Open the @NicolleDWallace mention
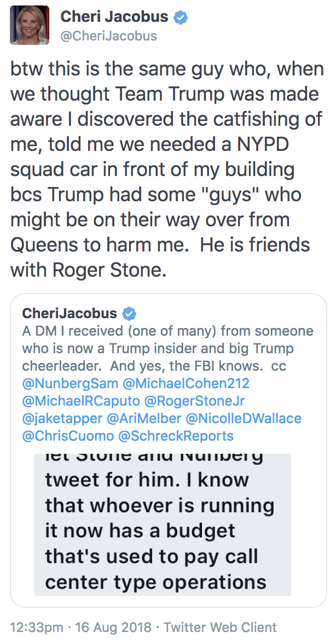This screenshot has height=644, width=336. [x=244, y=418]
